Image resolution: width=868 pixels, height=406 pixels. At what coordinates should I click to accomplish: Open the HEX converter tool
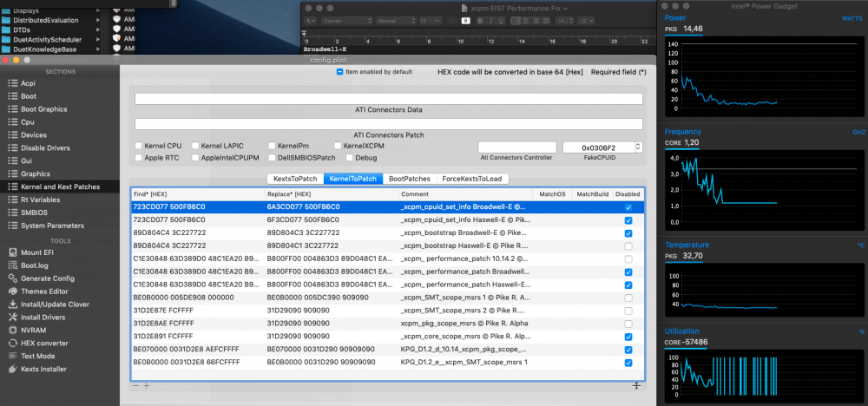(43, 343)
